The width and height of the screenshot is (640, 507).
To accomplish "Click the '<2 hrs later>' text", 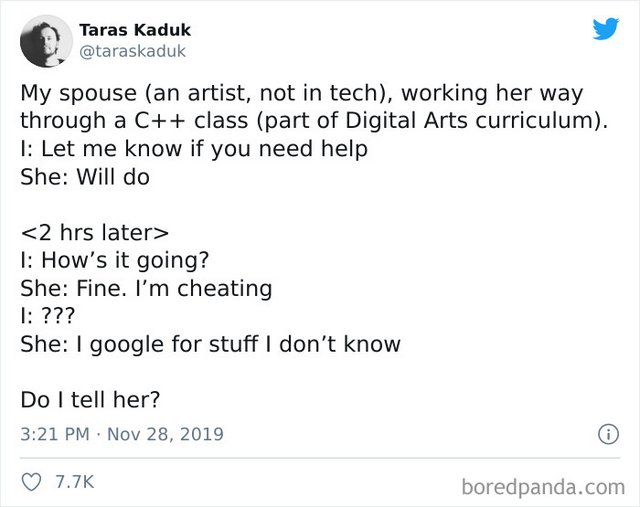I will pyautogui.click(x=95, y=233).
